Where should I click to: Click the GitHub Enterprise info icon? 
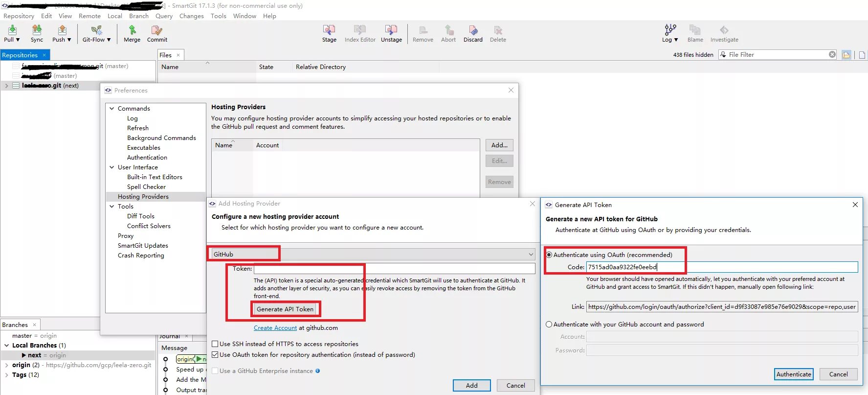[x=318, y=371]
